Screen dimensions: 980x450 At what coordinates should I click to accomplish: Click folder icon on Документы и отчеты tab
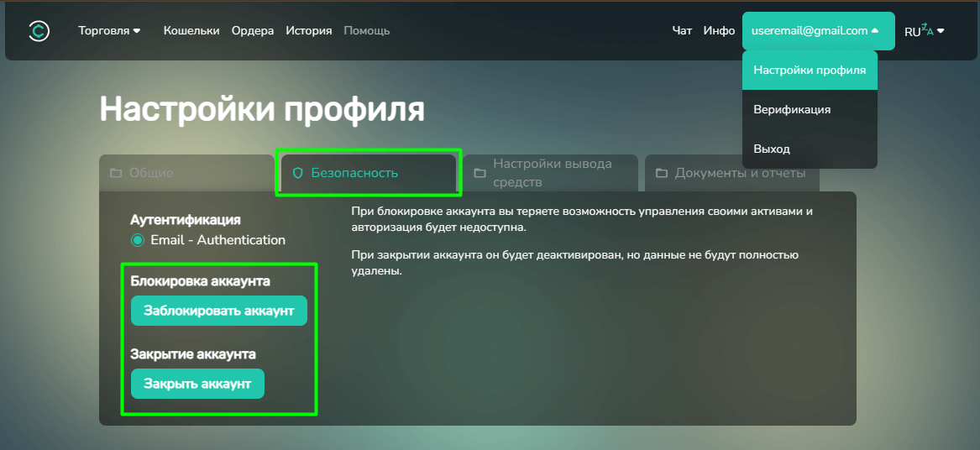[x=662, y=173]
